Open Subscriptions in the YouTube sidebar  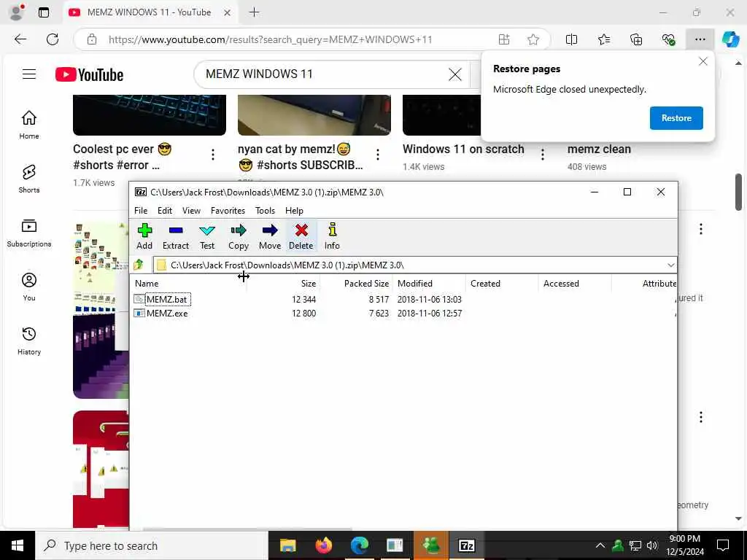[x=29, y=233]
